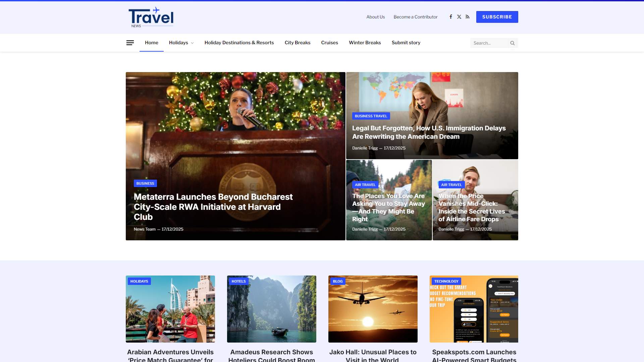Open the Metaterra Launches Beyond Bucharest headline
Screen dimensions: 644x362
[213, 207]
